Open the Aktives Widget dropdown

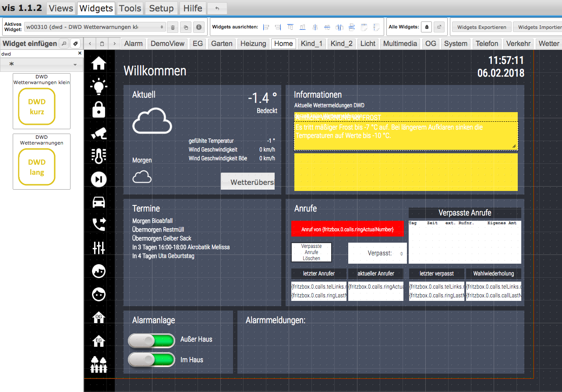[95, 27]
